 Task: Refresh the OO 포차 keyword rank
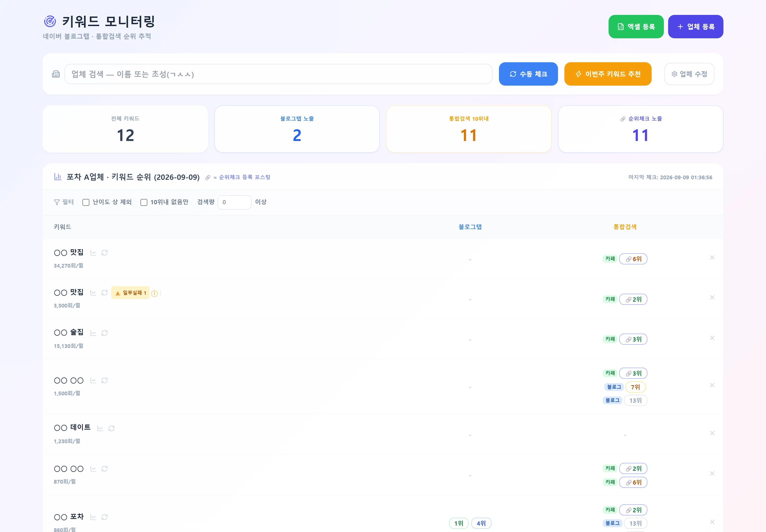[104, 517]
